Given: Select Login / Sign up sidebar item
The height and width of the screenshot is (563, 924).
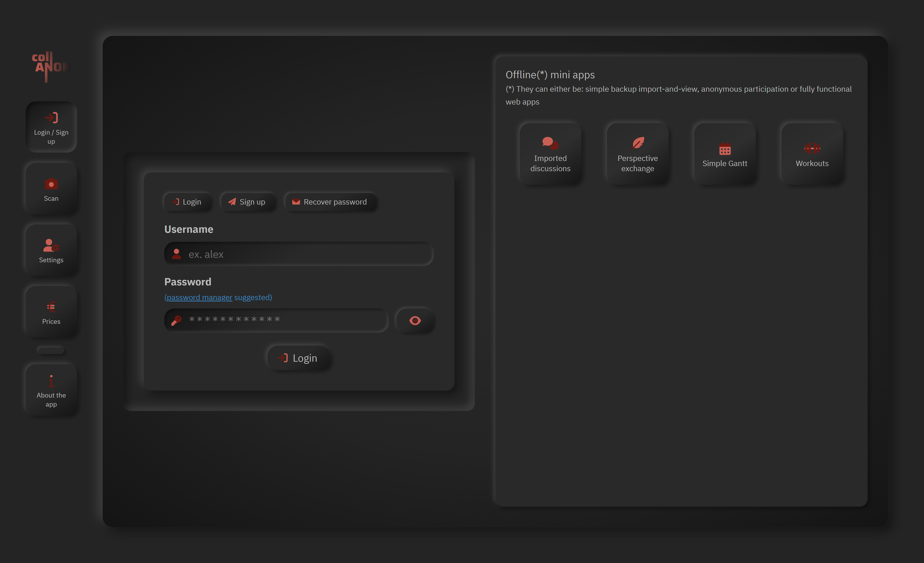Looking at the screenshot, I should (x=51, y=127).
